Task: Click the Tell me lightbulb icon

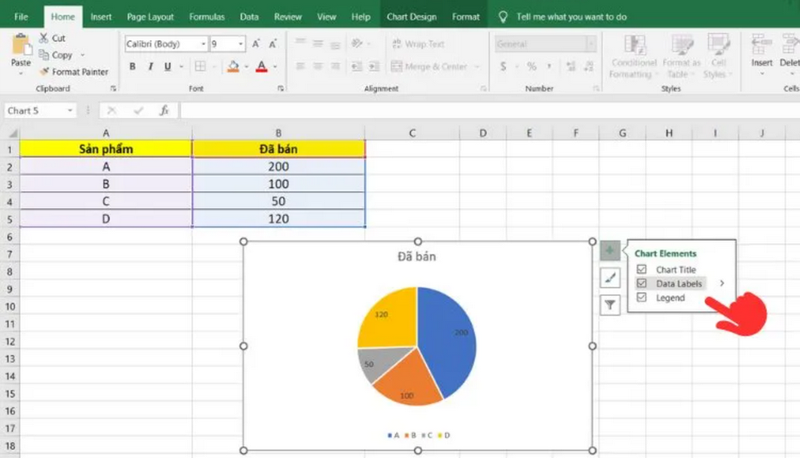Action: coord(503,17)
